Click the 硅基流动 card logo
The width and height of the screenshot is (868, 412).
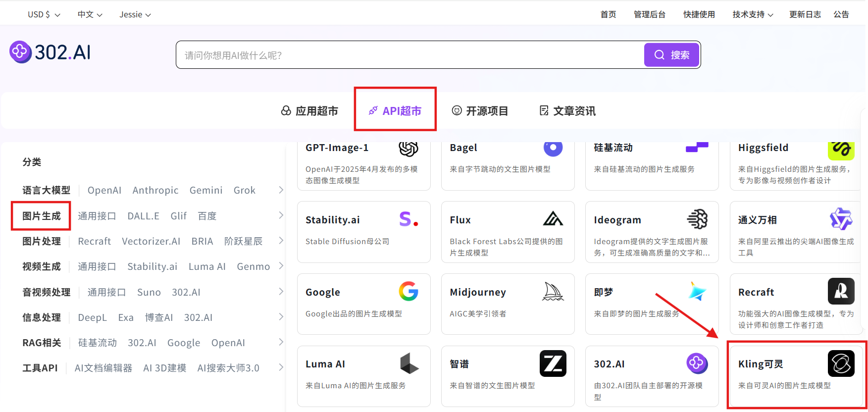tap(697, 147)
